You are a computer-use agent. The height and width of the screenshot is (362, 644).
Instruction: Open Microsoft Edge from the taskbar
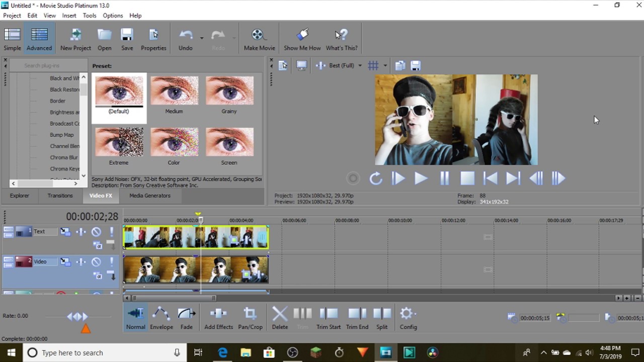[222, 352]
